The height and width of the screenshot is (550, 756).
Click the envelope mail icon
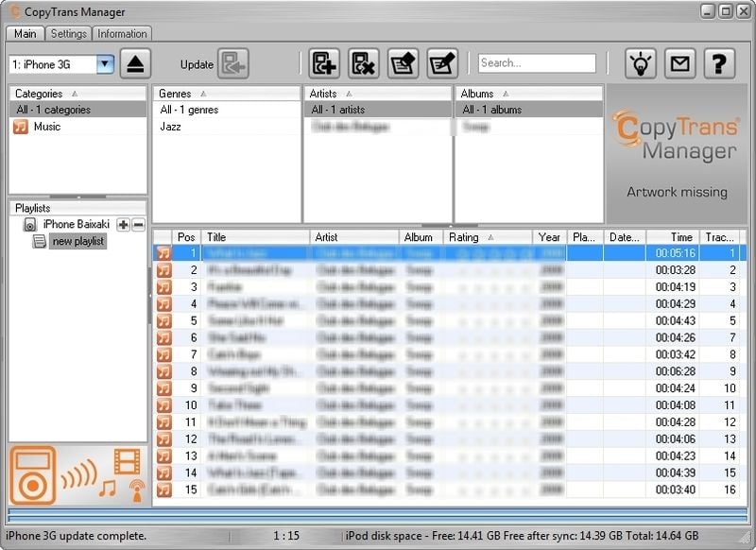pos(679,63)
